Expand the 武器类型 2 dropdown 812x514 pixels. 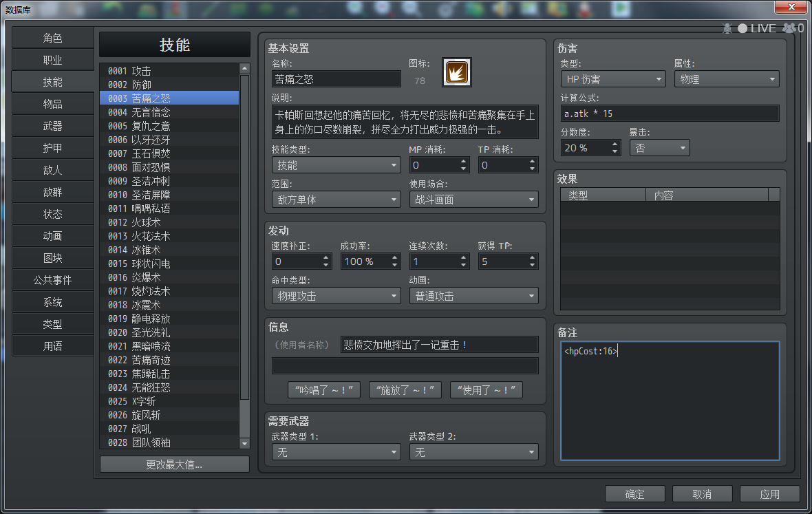(x=474, y=452)
